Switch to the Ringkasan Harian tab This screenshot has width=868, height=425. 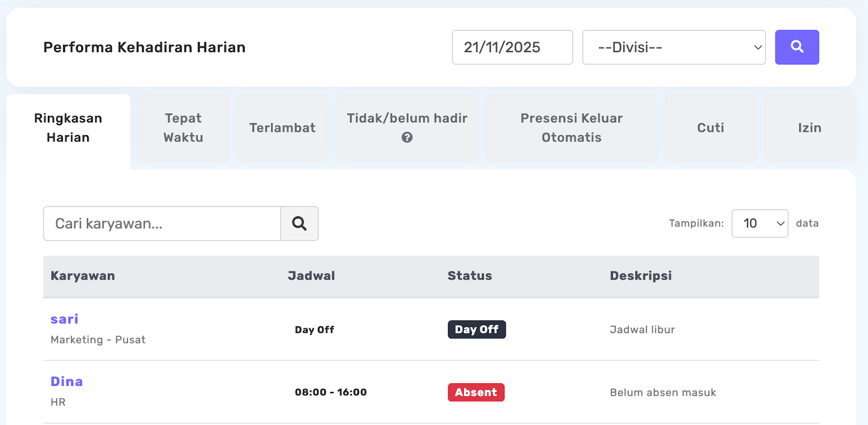(68, 128)
